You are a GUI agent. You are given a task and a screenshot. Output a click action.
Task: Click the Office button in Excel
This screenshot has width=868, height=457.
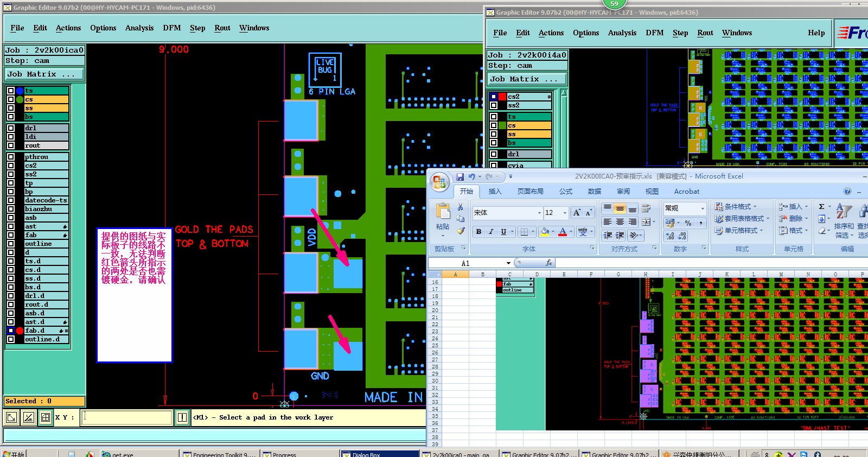pyautogui.click(x=439, y=182)
